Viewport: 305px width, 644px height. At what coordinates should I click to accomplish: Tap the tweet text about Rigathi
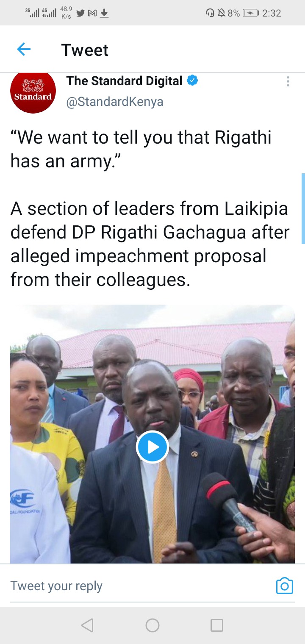pos(150,208)
